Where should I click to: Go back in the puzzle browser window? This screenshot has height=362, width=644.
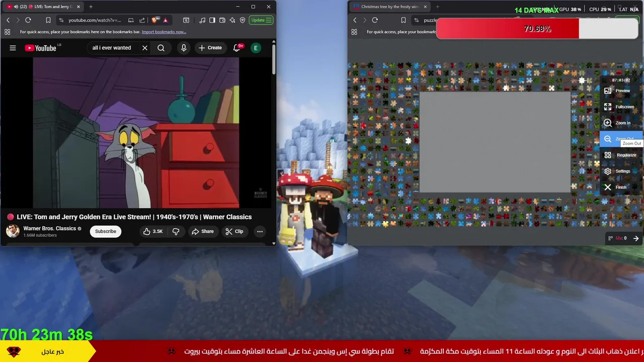pos(355,20)
